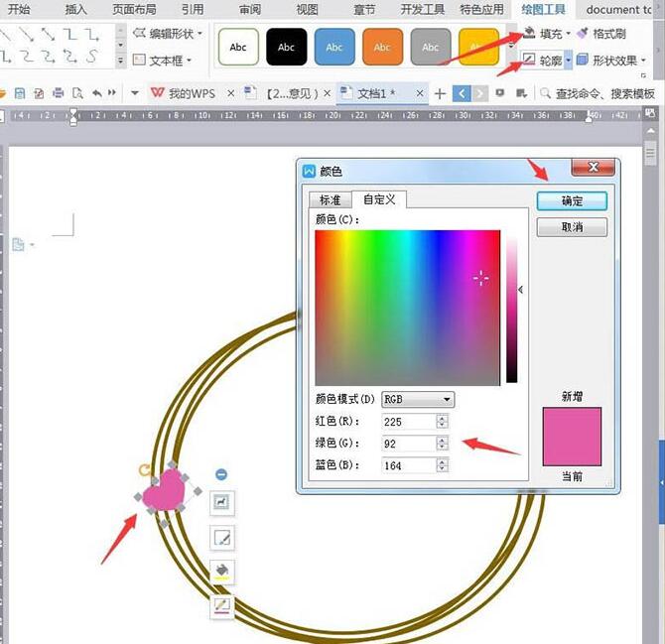The width and height of the screenshot is (665, 644).
Task: Click the WPS logo on My WPS tab
Action: [158, 92]
